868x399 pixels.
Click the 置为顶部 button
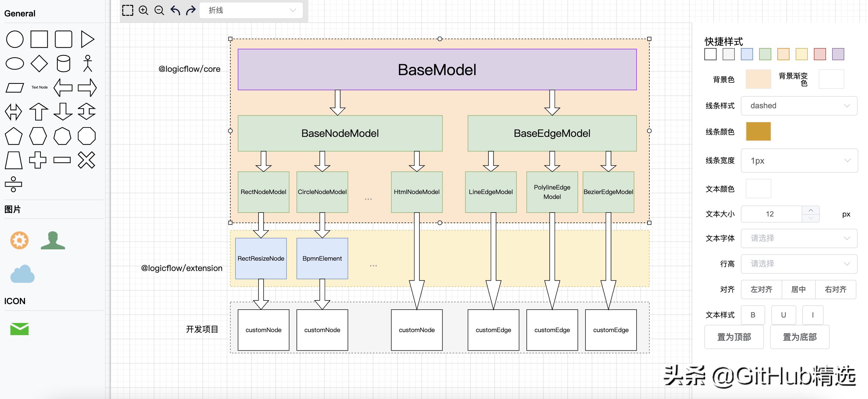[734, 337]
